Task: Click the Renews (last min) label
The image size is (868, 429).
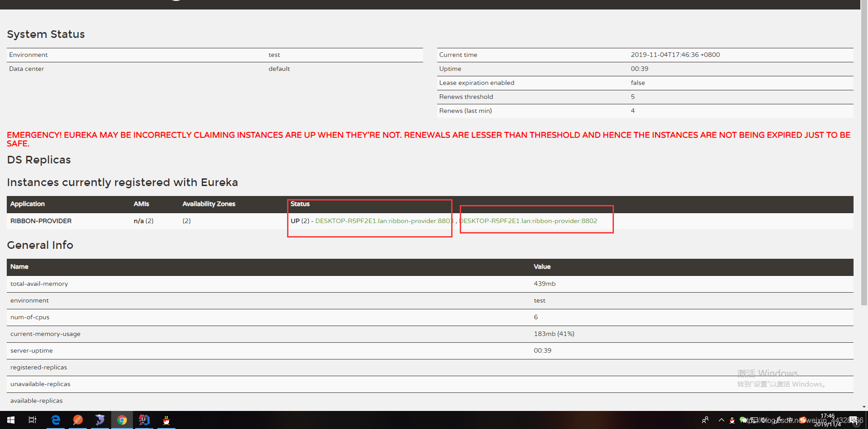Action: tap(465, 111)
